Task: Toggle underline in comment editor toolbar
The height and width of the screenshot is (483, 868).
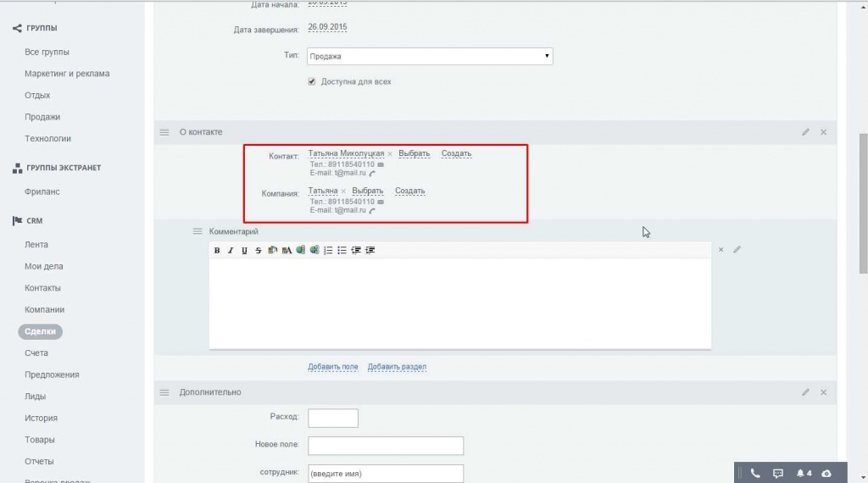Action: click(244, 251)
